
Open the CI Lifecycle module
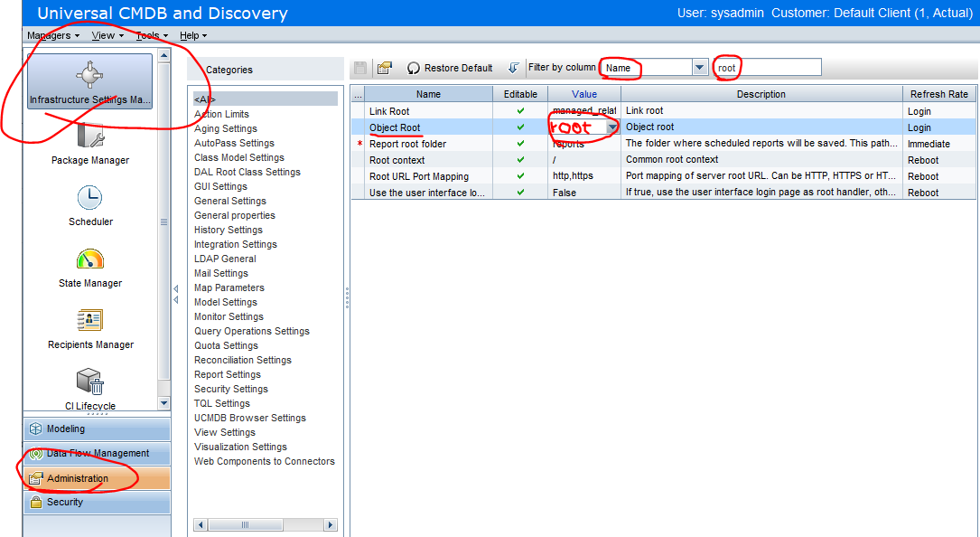[90, 390]
